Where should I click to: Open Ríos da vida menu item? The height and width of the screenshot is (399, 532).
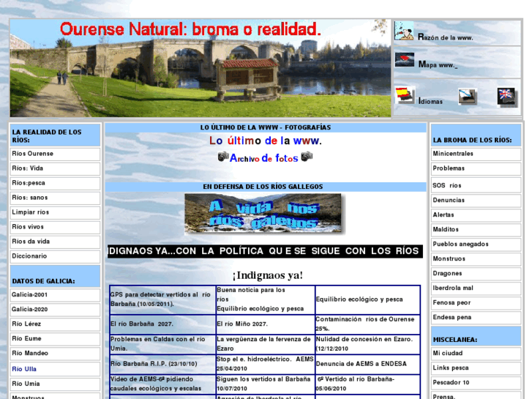[55, 242]
